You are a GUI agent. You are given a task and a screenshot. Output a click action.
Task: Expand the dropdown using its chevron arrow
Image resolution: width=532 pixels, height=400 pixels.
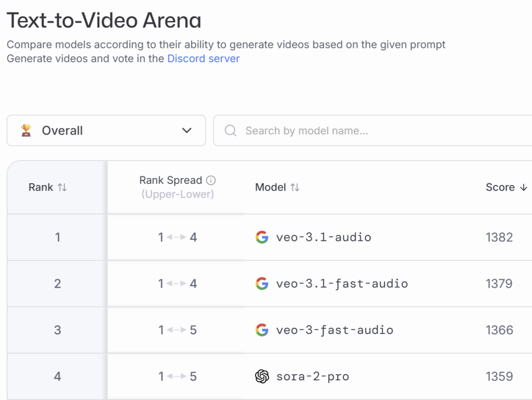[x=187, y=130]
